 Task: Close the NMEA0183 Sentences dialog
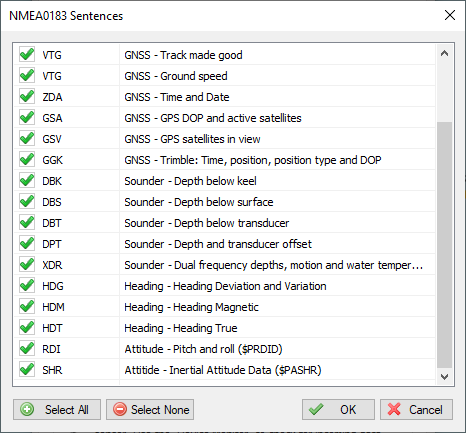pyautogui.click(x=450, y=15)
